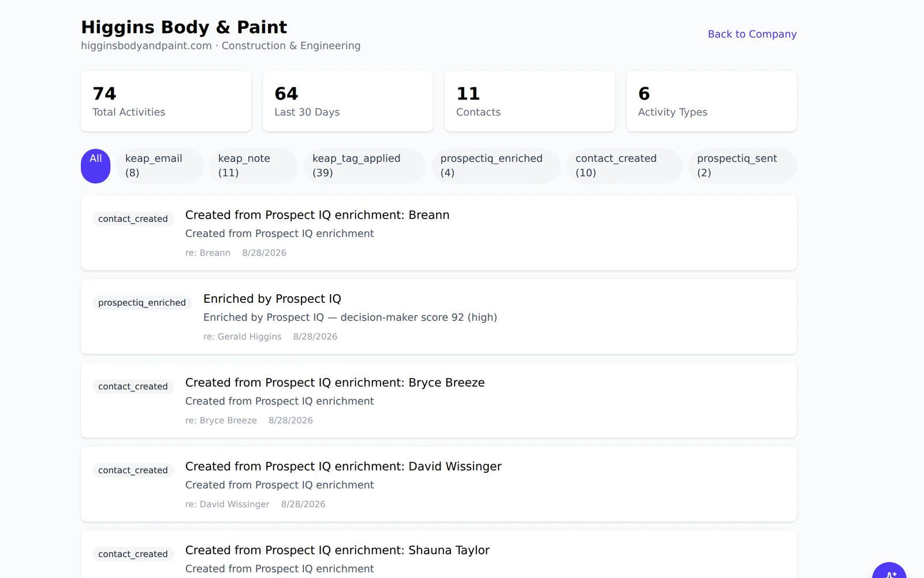Image resolution: width=924 pixels, height=578 pixels.
Task: Show keap_tag_applied (39) activities
Action: pyautogui.click(x=364, y=166)
